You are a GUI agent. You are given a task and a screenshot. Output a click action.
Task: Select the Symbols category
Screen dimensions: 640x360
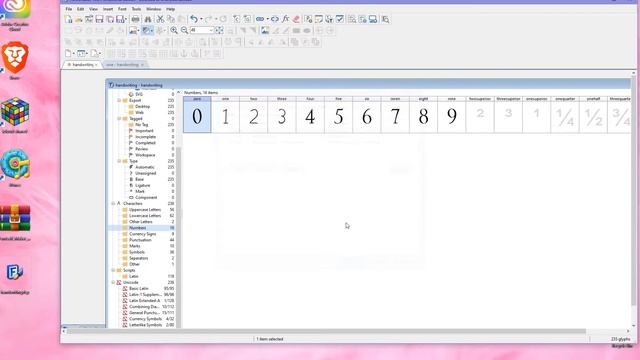pyautogui.click(x=137, y=252)
